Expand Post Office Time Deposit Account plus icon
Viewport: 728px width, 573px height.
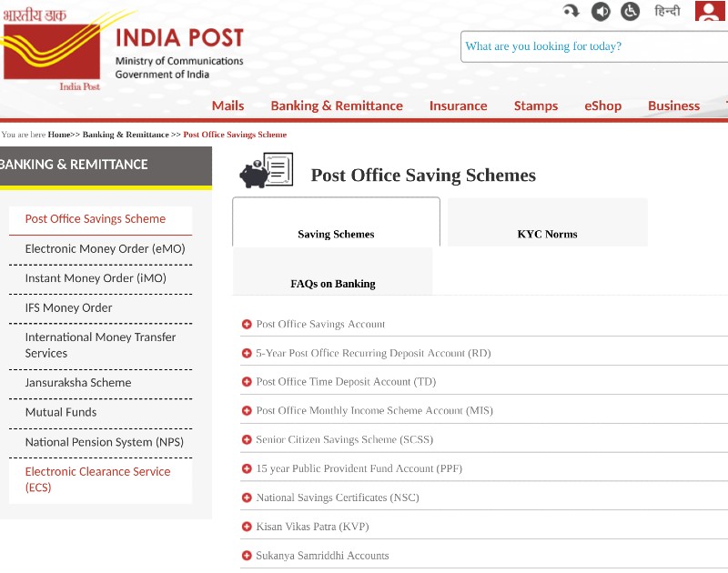[247, 382]
